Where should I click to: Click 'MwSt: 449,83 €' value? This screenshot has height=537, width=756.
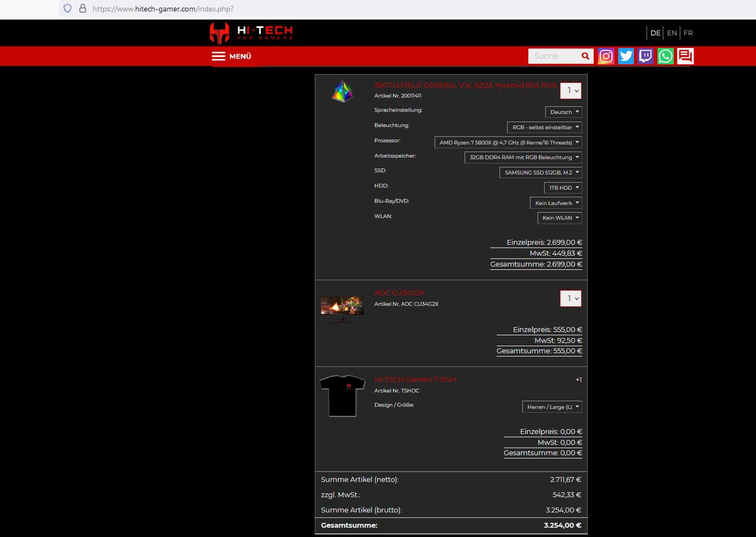click(x=556, y=253)
